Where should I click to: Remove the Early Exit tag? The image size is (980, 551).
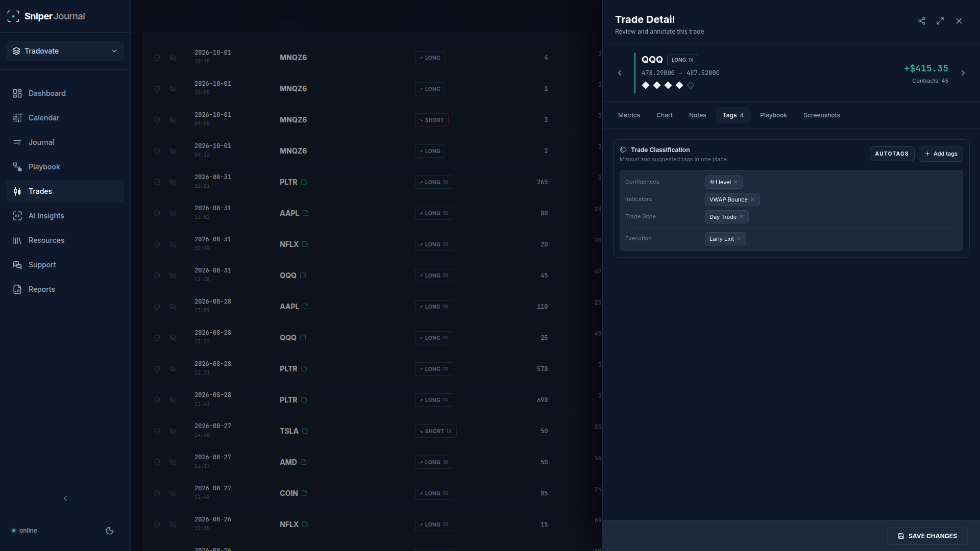pyautogui.click(x=739, y=239)
